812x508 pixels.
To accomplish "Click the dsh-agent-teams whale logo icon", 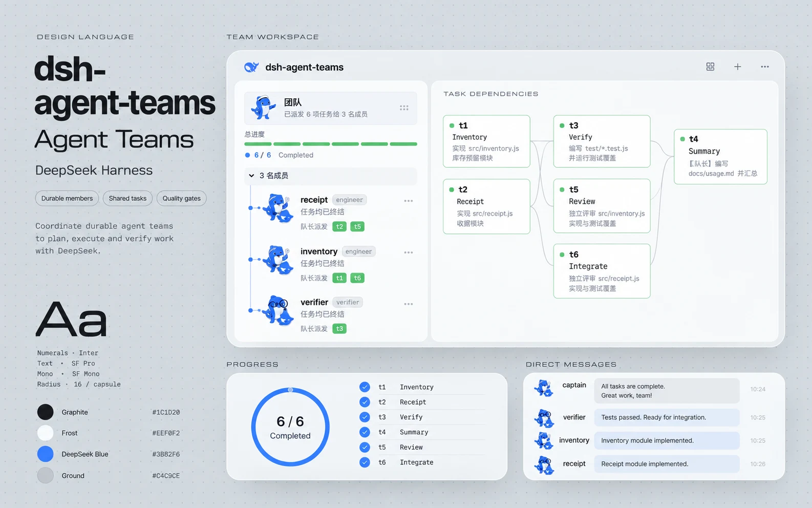I will click(251, 67).
